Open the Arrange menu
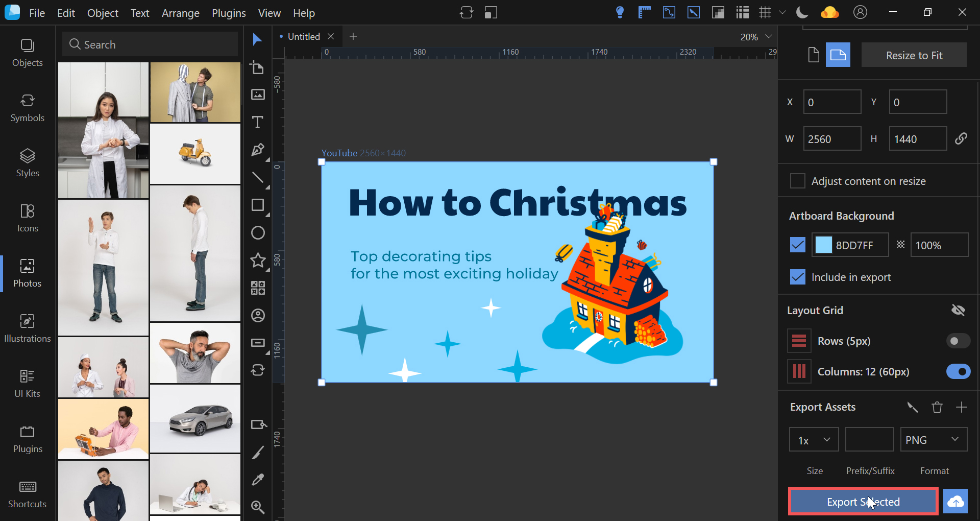 click(180, 13)
